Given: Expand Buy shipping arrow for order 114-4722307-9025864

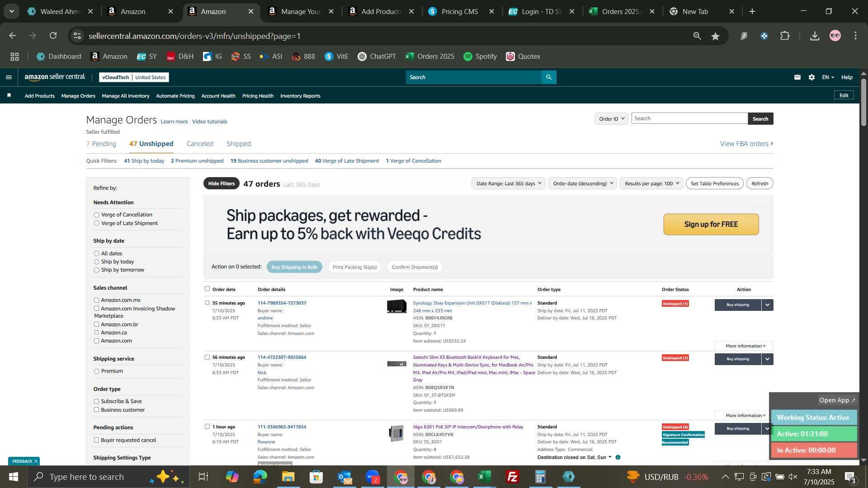Looking at the screenshot, I should point(768,359).
